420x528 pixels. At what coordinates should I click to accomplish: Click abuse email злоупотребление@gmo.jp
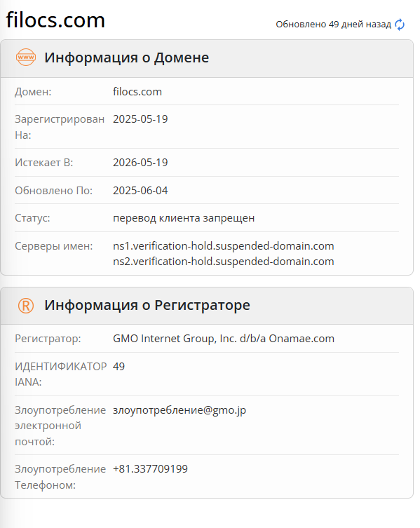pyautogui.click(x=179, y=410)
